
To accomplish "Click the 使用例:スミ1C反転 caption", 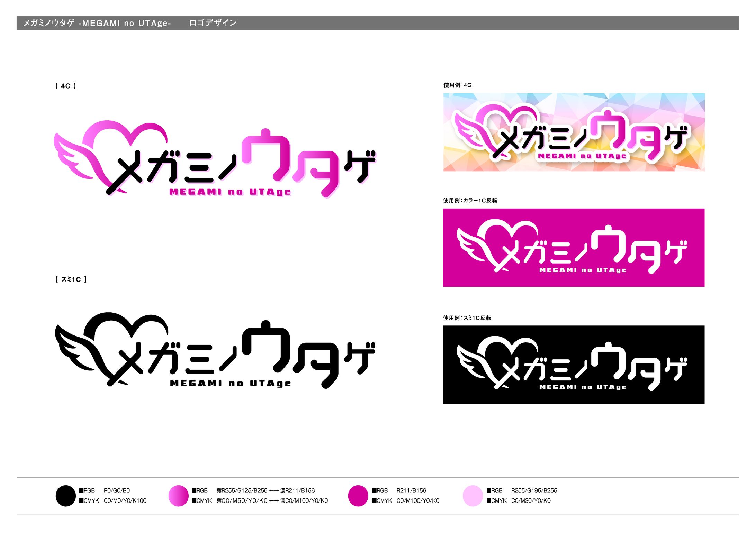I will pos(467,317).
